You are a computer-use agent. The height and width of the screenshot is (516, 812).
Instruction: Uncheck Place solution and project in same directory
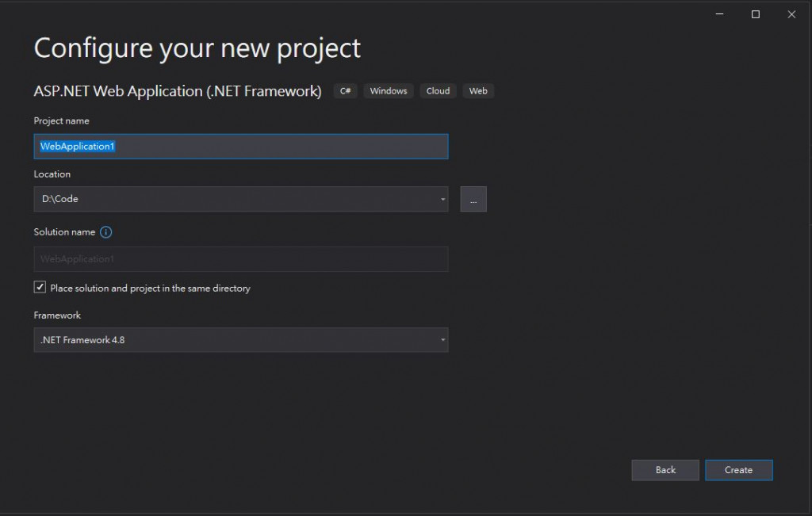tap(40, 287)
